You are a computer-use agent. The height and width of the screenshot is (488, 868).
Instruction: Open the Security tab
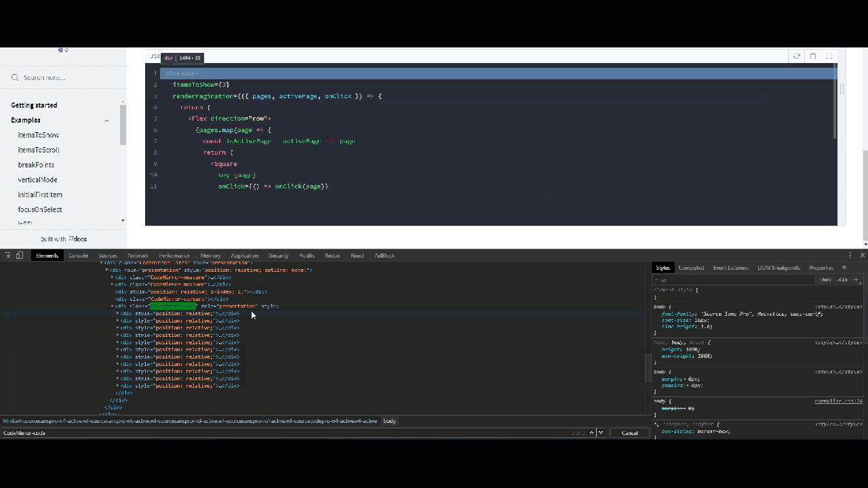[x=279, y=256]
